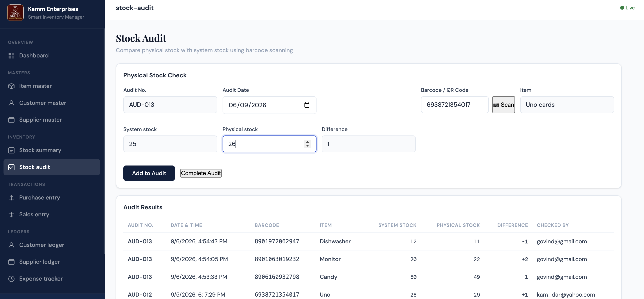Click the Candy row's physical stock 49

click(477, 277)
